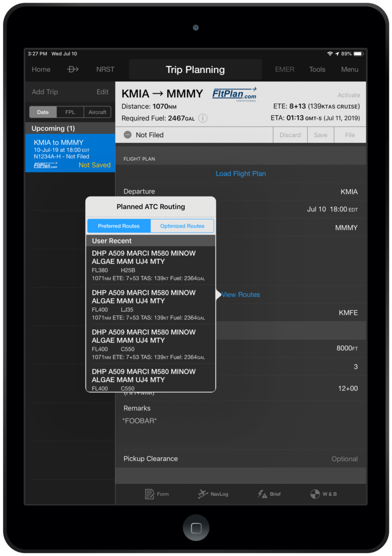Save the trip
The height and width of the screenshot is (556, 392).
tap(320, 135)
